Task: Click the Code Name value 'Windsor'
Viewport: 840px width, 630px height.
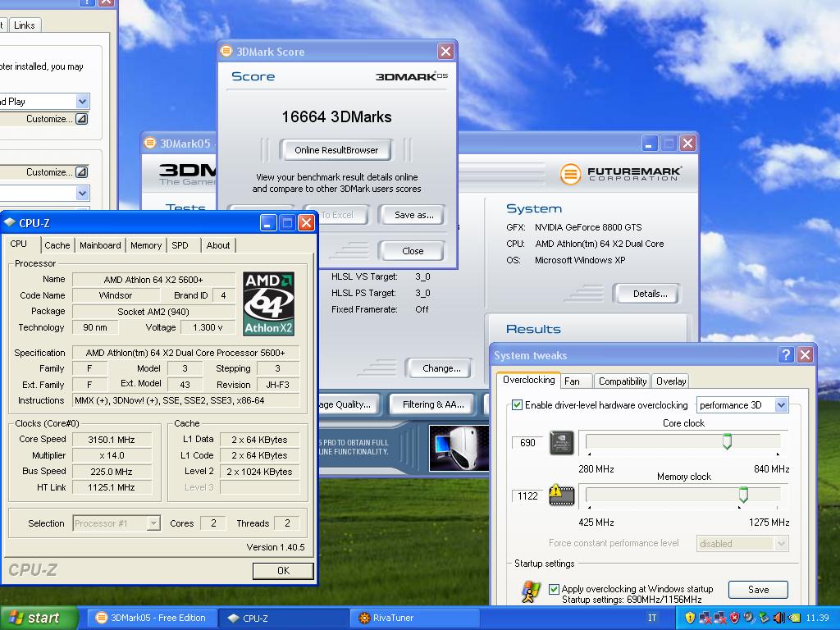Action: pyautogui.click(x=116, y=295)
